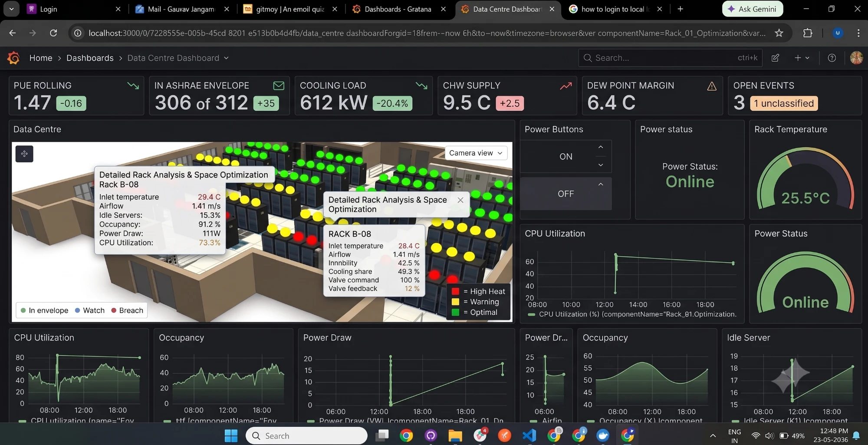Turn power ON in Power Buttons panel
The width and height of the screenshot is (868, 445).
pyautogui.click(x=566, y=156)
